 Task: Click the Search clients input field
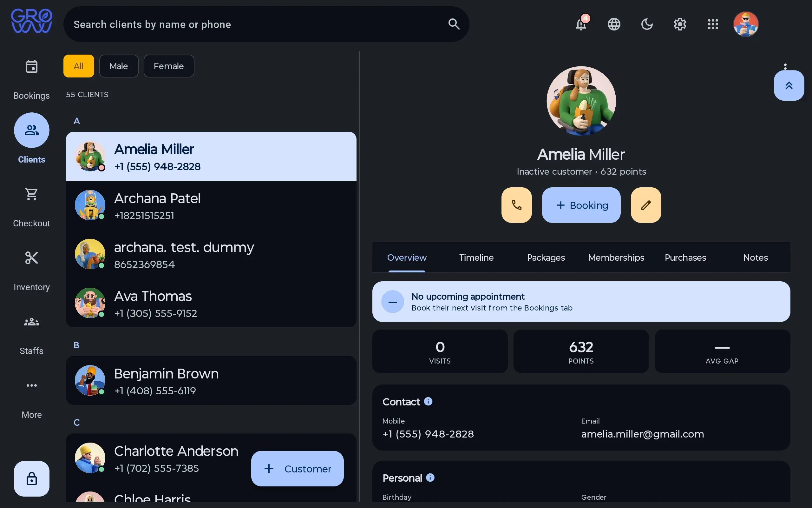(x=266, y=24)
